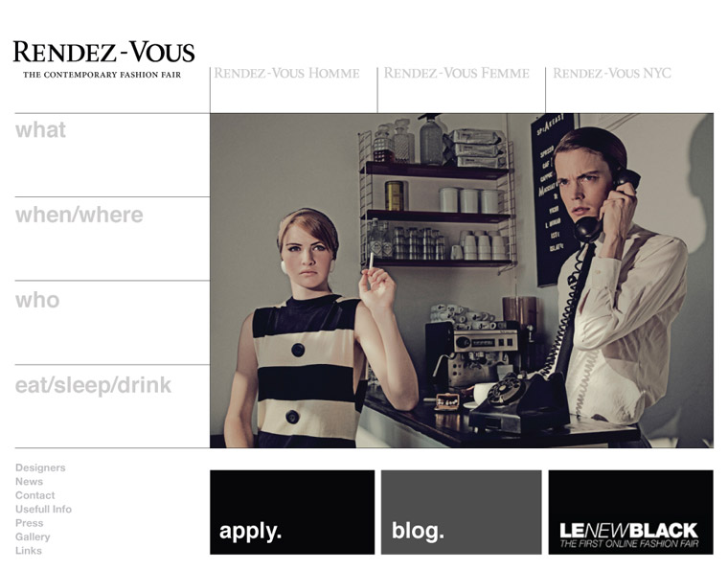The width and height of the screenshot is (728, 570).
Task: Click 'The Contemporary Fashion Fair' tagline
Action: (x=102, y=75)
